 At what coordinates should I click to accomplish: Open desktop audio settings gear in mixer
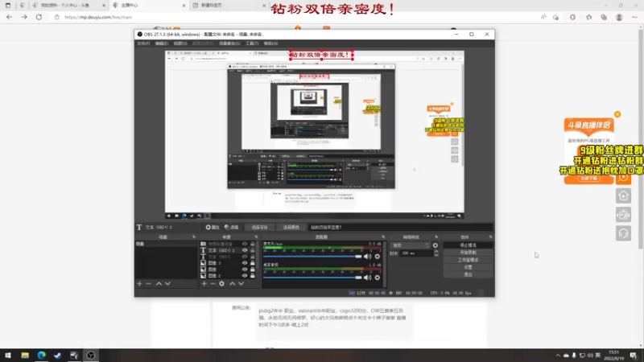378,278
